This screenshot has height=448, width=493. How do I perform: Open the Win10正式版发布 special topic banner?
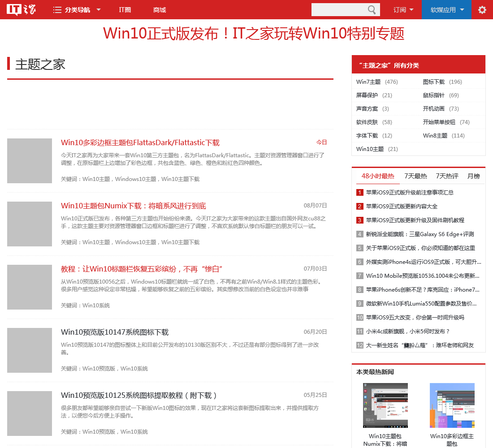click(x=253, y=33)
